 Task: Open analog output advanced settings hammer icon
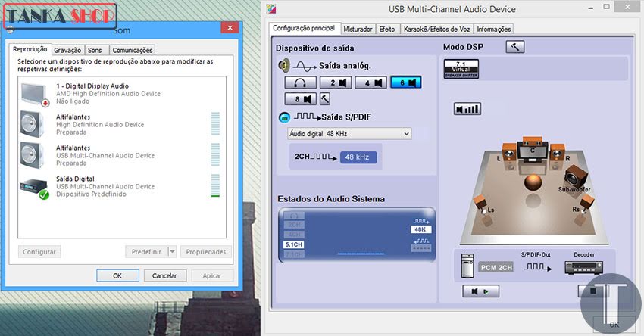325,99
